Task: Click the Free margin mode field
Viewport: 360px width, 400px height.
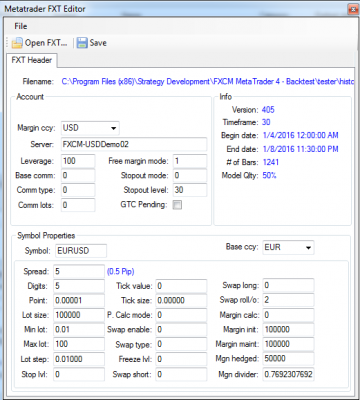Action: coord(190,161)
